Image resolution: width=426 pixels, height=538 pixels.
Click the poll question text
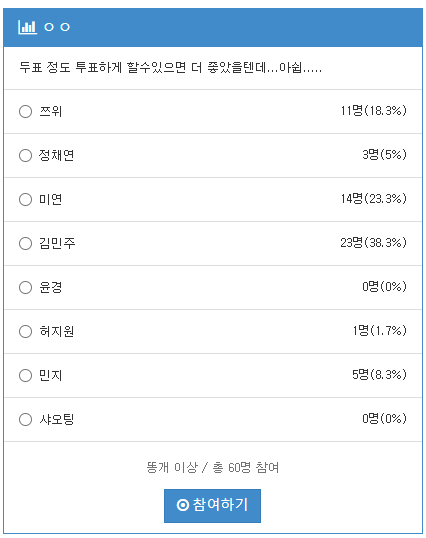pos(170,67)
